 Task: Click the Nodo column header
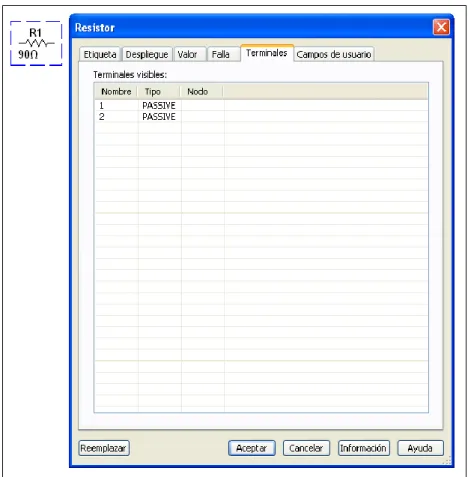(201, 92)
